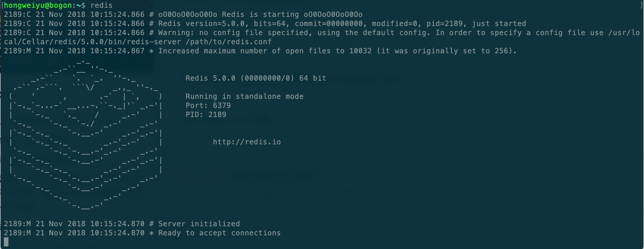The width and height of the screenshot is (644, 249).
Task: Click the hongweiyu@bogon prompt text
Action: [38, 5]
